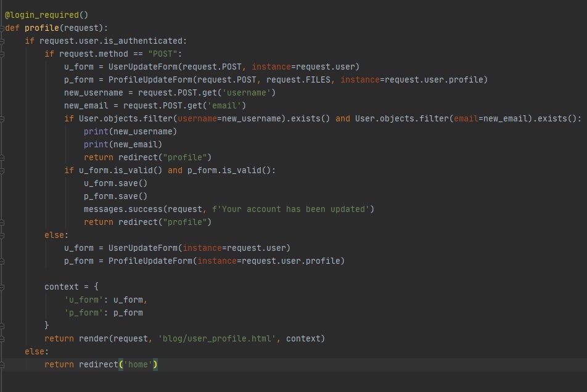This screenshot has height=392, width=587.
Task: Click UserUpdateForm(instance=request.user) in else branch
Action: [x=199, y=248]
